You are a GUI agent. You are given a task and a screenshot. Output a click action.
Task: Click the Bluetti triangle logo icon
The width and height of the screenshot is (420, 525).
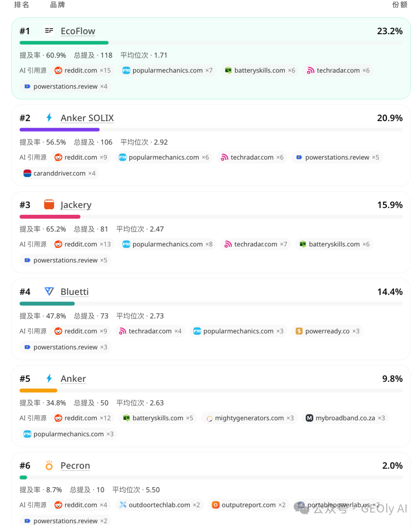[49, 291]
